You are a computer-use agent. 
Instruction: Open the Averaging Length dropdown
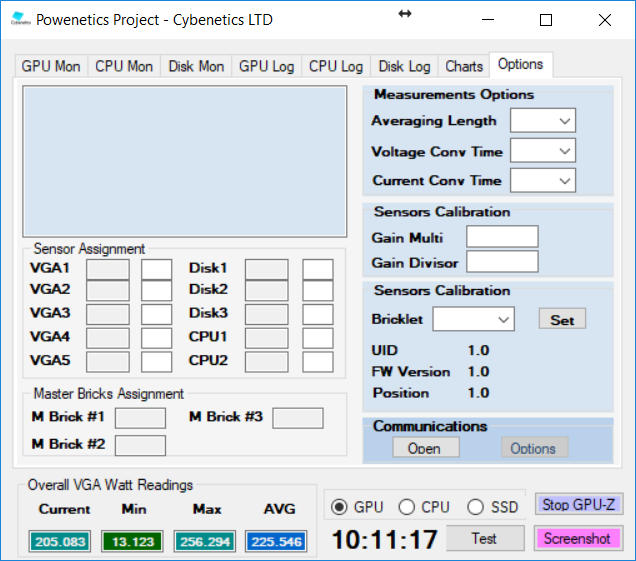[543, 120]
